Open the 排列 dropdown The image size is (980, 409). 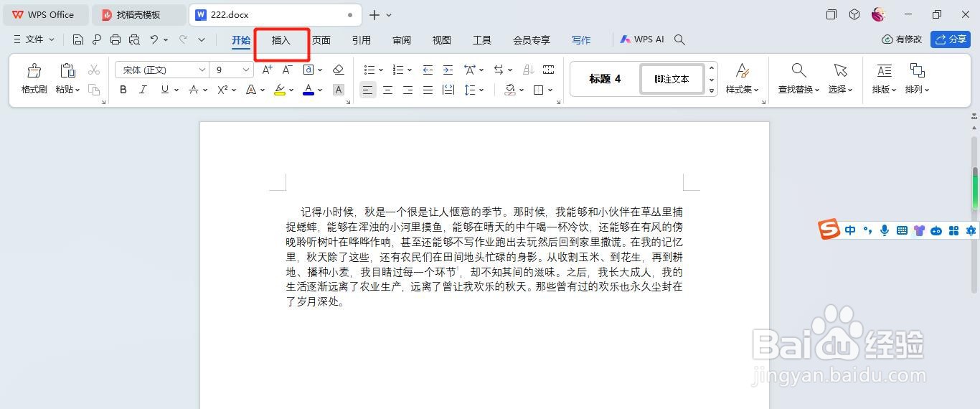[x=917, y=90]
